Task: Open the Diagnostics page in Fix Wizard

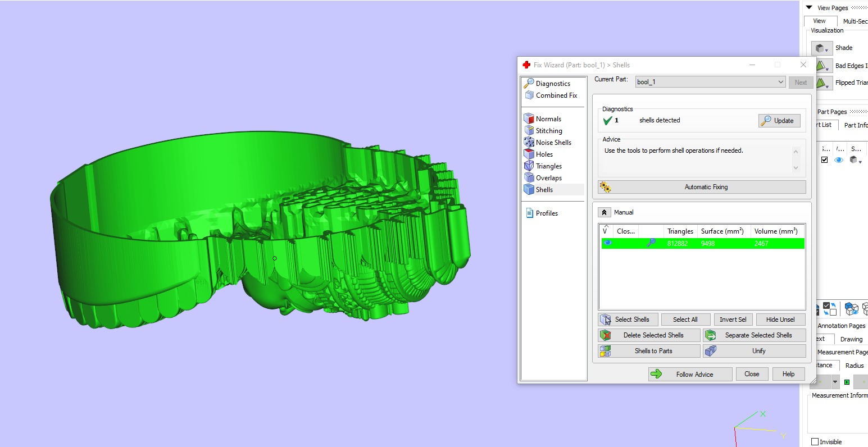Action: (x=547, y=83)
